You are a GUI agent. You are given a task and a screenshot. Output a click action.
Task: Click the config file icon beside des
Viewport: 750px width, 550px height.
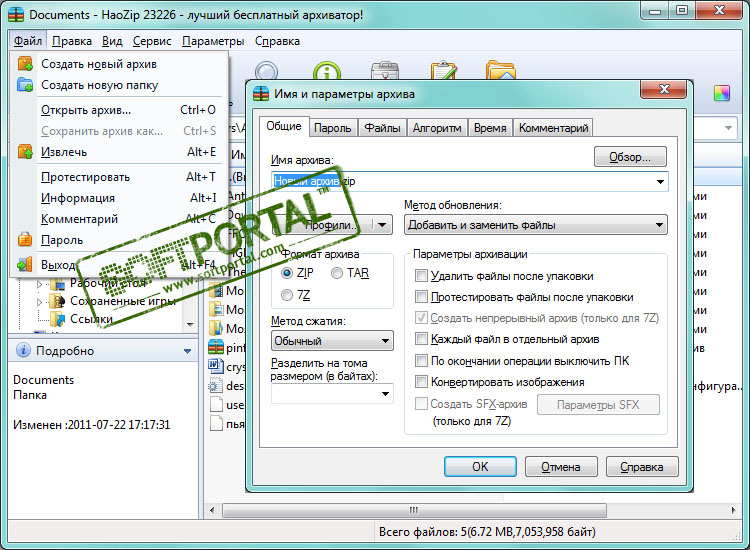coord(216,385)
